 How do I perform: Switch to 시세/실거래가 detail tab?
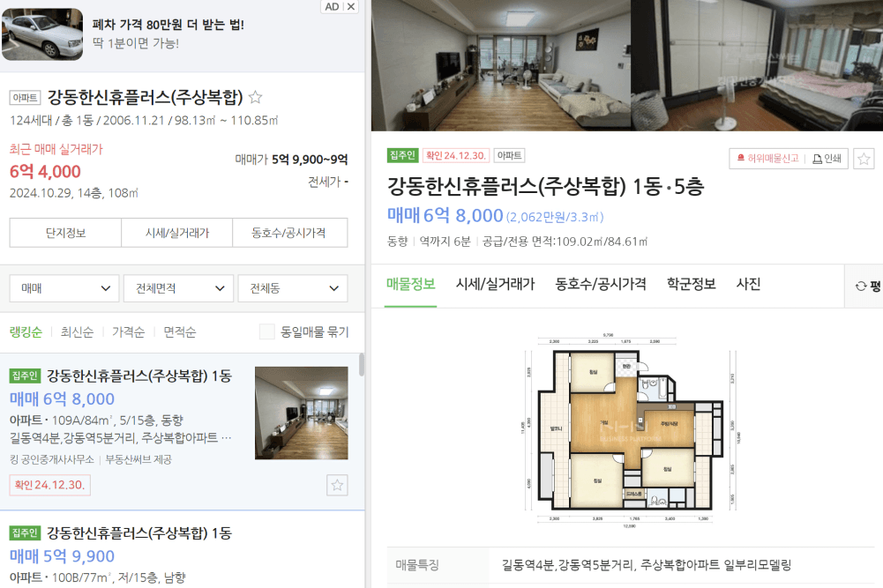pos(495,284)
